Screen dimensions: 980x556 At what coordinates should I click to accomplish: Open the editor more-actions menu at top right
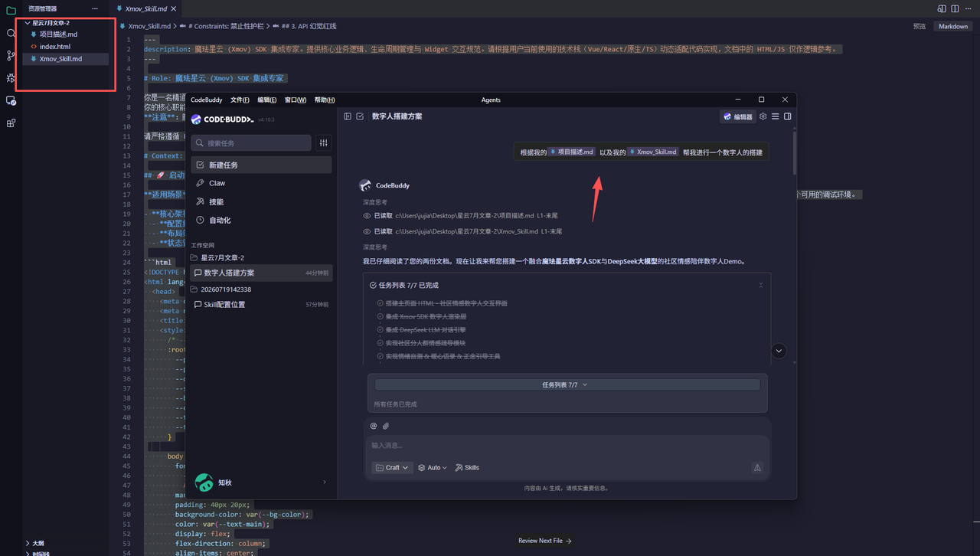click(x=969, y=8)
